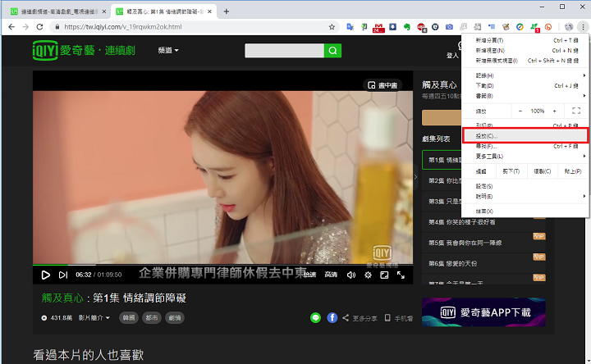Share video via LINE icon
Image resolution: width=591 pixels, height=364 pixels.
point(315,317)
